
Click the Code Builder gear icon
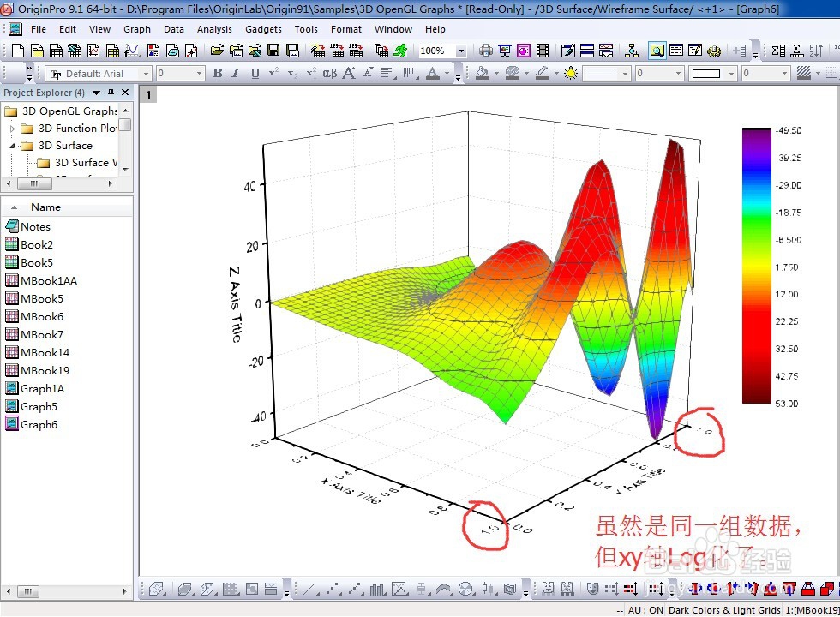tap(713, 51)
